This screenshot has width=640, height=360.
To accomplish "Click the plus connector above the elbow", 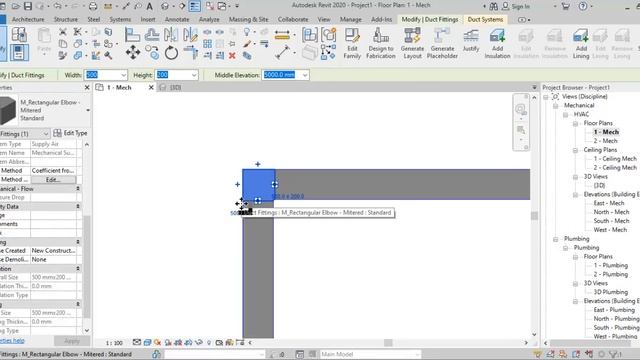I will pos(258,164).
